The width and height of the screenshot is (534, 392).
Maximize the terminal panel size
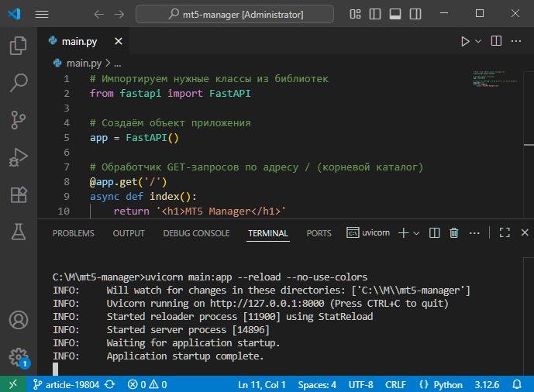click(x=505, y=232)
